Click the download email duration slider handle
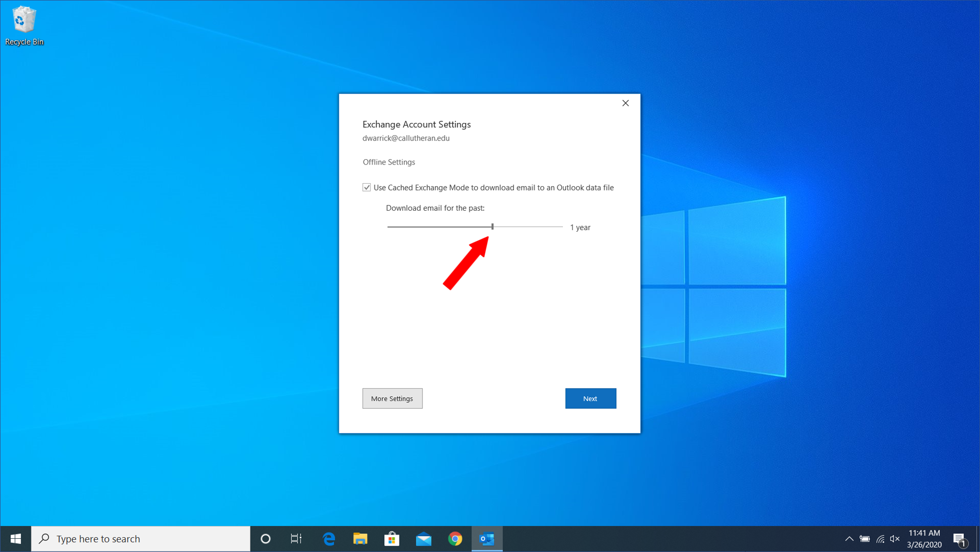 click(x=492, y=227)
